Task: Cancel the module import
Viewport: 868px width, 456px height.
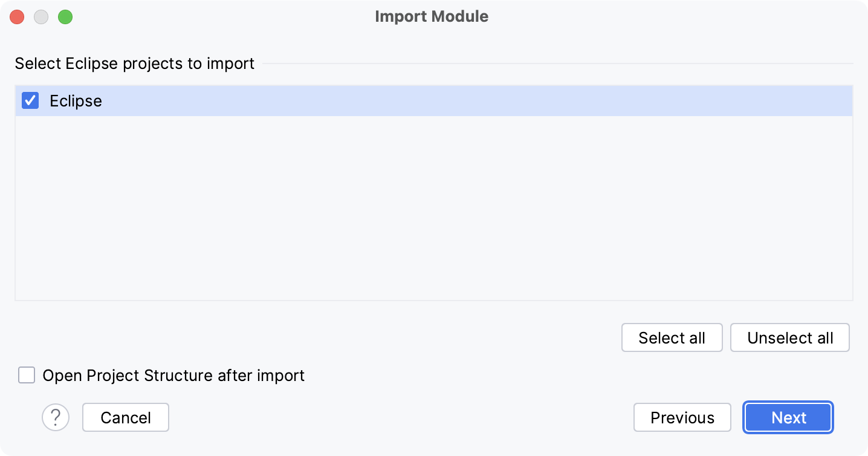Action: pyautogui.click(x=125, y=417)
